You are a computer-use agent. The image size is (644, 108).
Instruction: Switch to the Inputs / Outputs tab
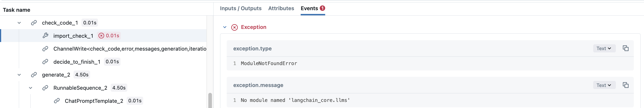pyautogui.click(x=241, y=8)
